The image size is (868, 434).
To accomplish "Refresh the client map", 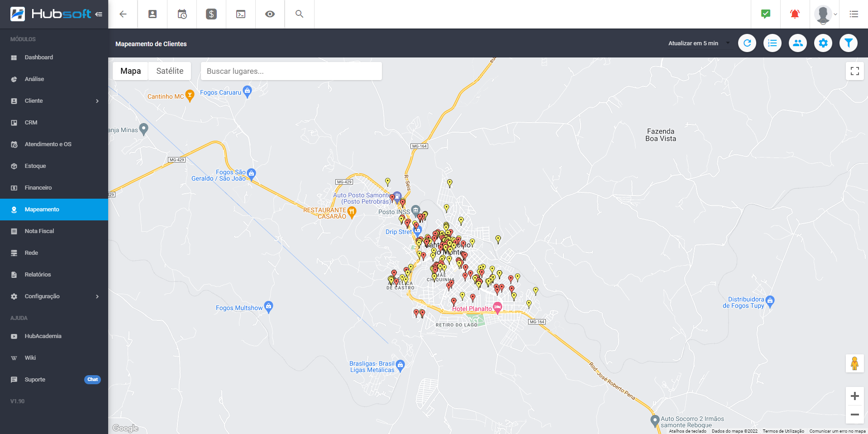I will (747, 43).
